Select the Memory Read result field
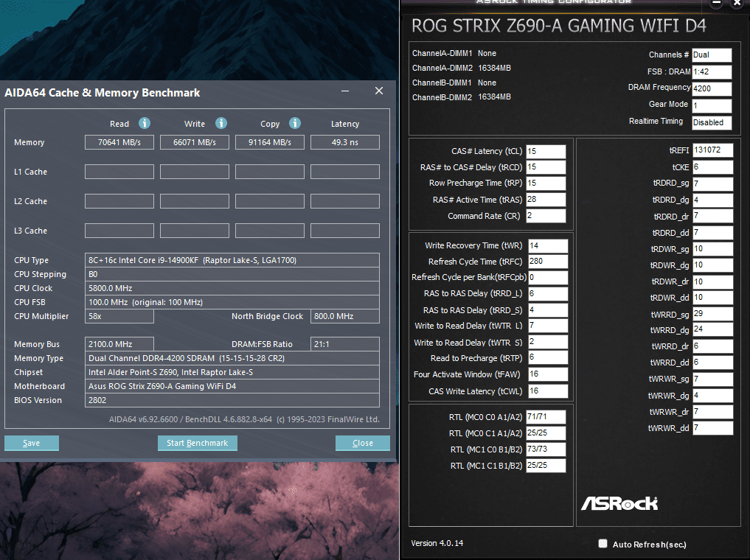Screen dimensions: 750x560 [x=119, y=142]
